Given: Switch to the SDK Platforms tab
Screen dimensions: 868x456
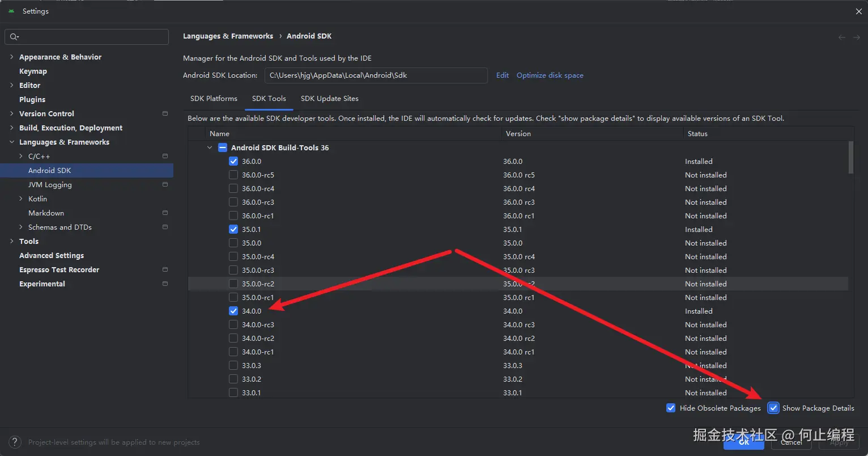Looking at the screenshot, I should click(x=214, y=99).
